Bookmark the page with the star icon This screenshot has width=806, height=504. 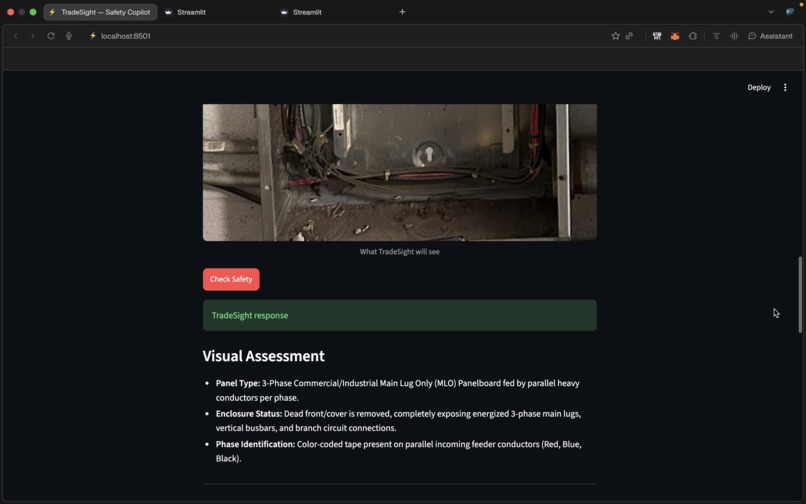615,36
